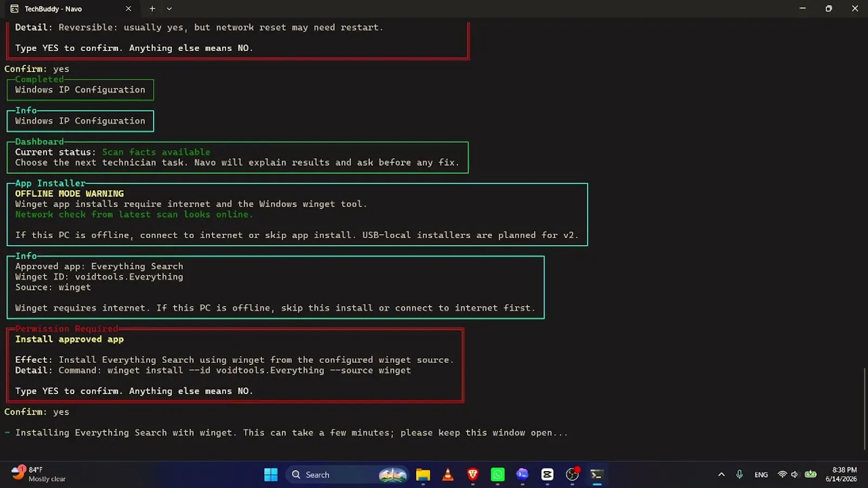The height and width of the screenshot is (488, 868).
Task: Click 'Winget requires internet' notice line
Action: (x=275, y=308)
